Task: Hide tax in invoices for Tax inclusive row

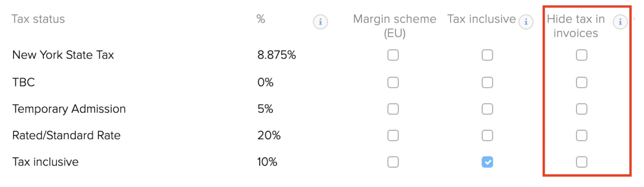Action: (582, 162)
